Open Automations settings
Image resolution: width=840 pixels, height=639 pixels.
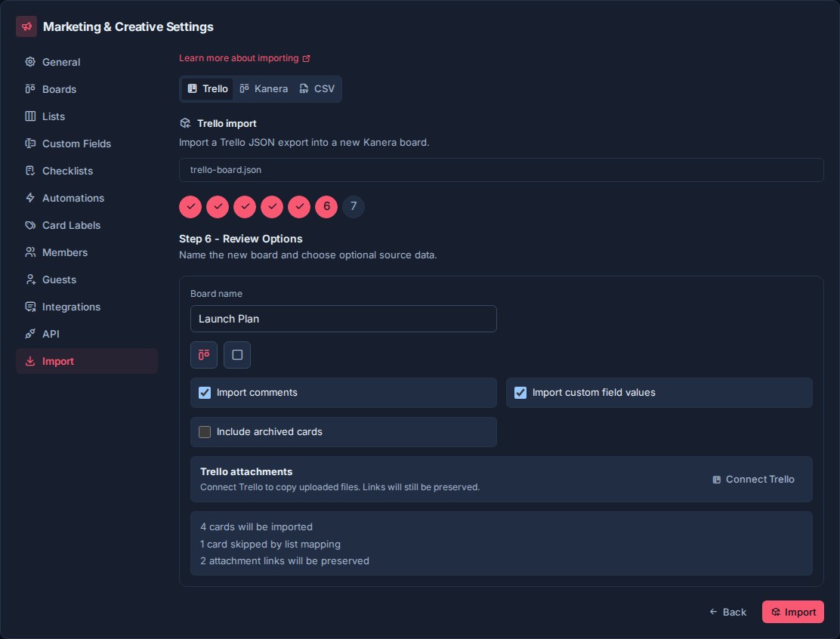click(x=87, y=198)
